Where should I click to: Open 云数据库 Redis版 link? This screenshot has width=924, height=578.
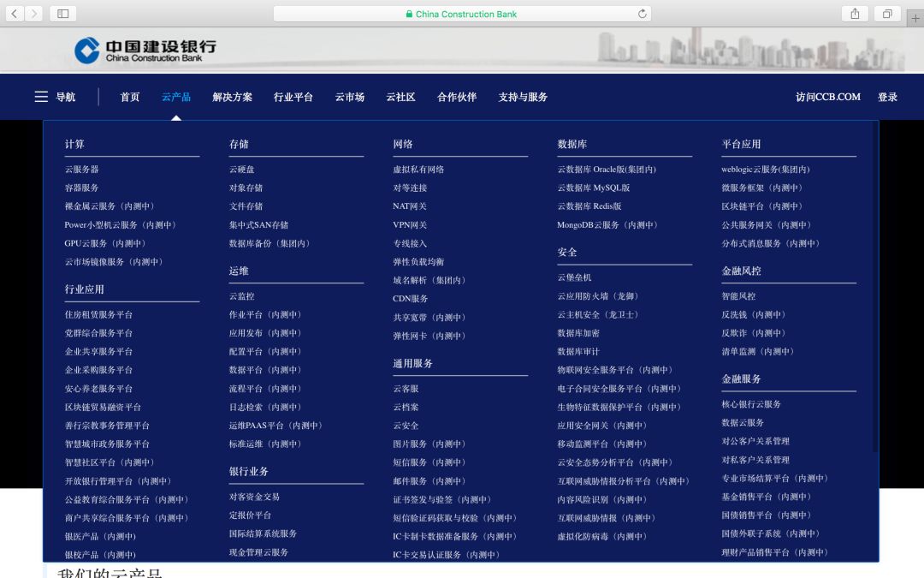[x=589, y=206]
